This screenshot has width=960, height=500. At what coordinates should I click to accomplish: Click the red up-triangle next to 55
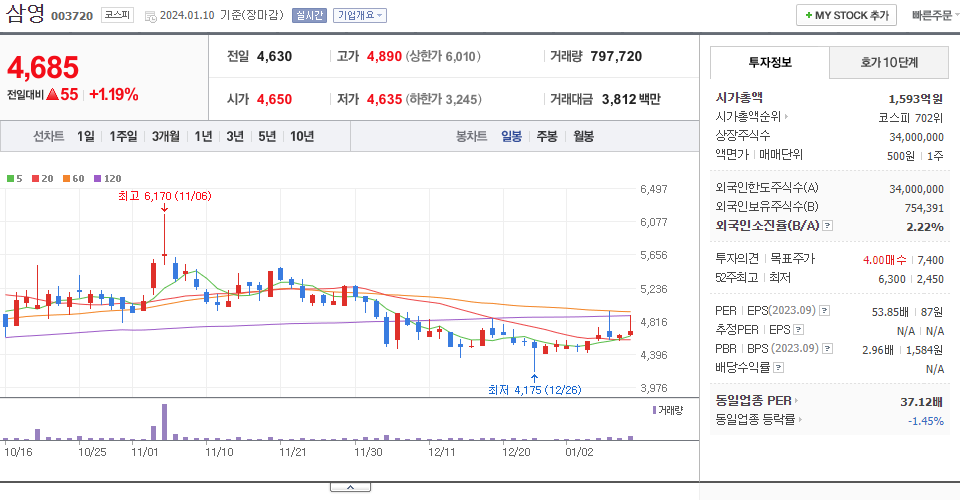(52, 94)
